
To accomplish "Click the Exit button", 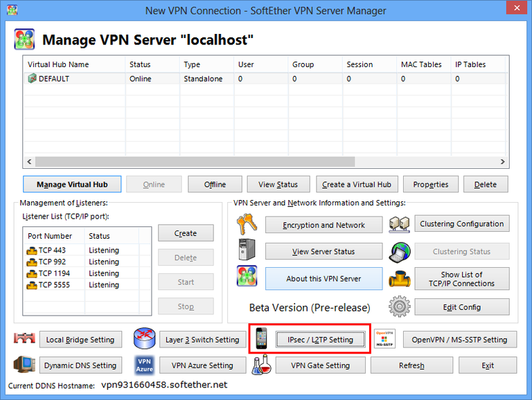I will pos(488,365).
